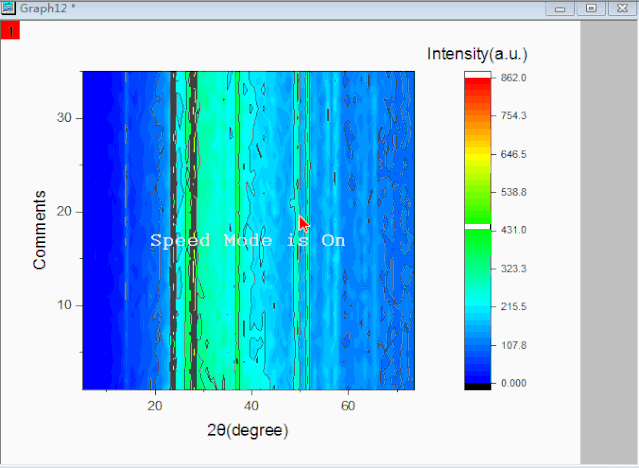The height and width of the screenshot is (468, 639).
Task: Click the Speed Mode is On watermark
Action: (x=247, y=241)
